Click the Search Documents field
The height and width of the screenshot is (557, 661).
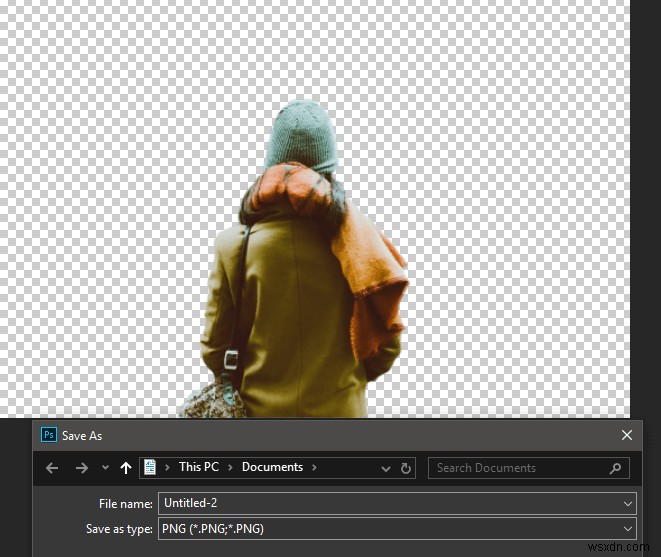coord(529,468)
